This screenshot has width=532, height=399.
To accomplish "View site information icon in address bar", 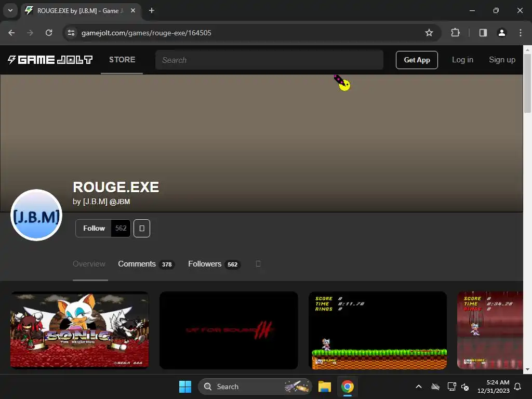I will [x=71, y=33].
